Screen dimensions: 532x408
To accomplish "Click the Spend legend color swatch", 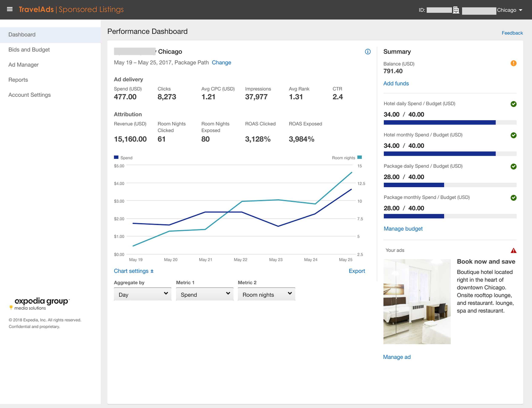I will (x=116, y=157).
